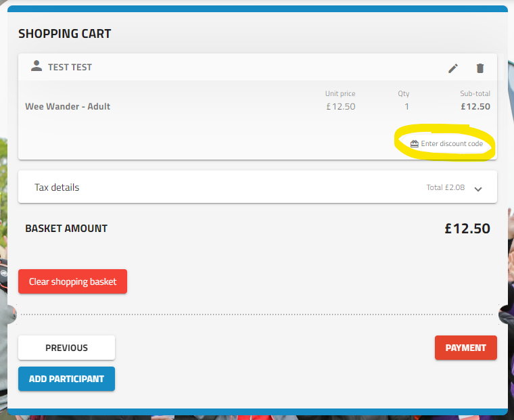Click the unit price £12.50 value
The height and width of the screenshot is (420, 514).
click(341, 107)
